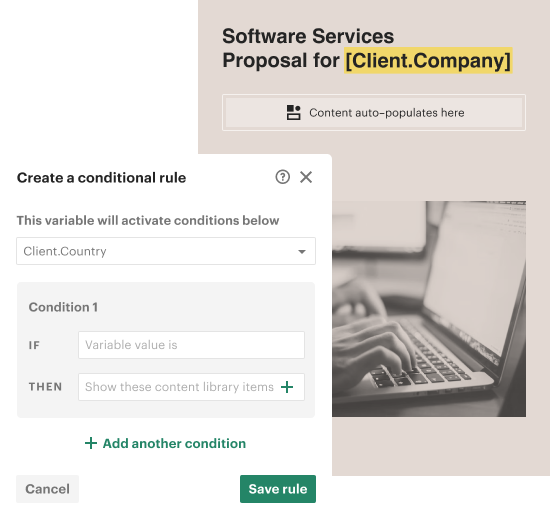
Task: Click the content library blocks icon
Action: 294,113
